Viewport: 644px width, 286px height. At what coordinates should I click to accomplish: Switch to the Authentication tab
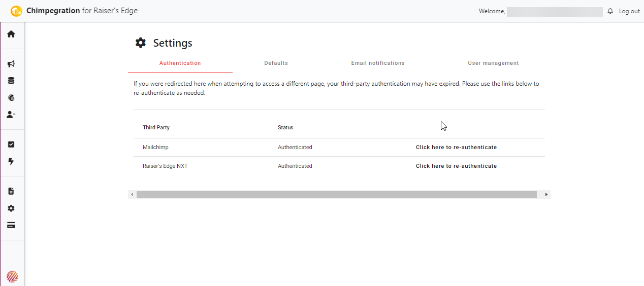point(180,63)
